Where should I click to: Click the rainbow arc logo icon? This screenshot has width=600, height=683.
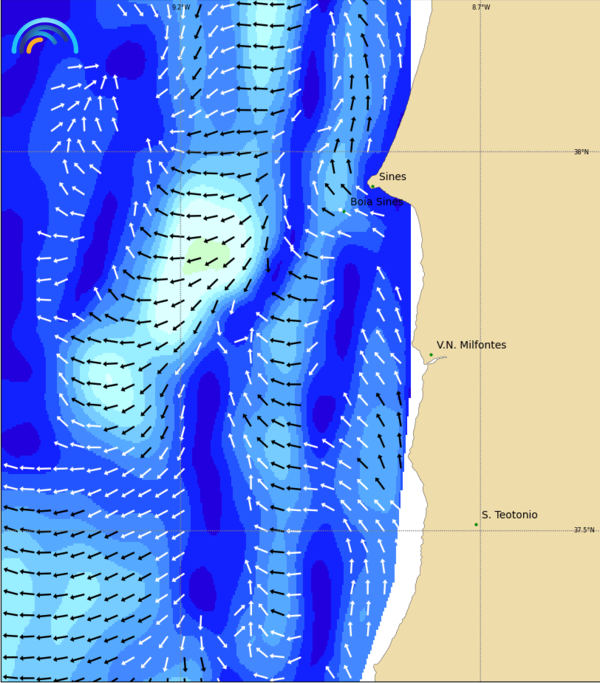click(43, 37)
